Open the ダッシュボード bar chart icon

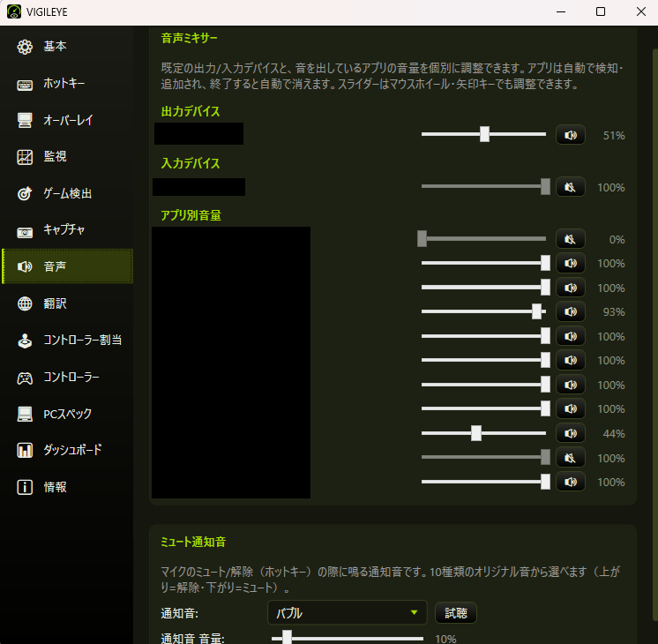pos(25,451)
